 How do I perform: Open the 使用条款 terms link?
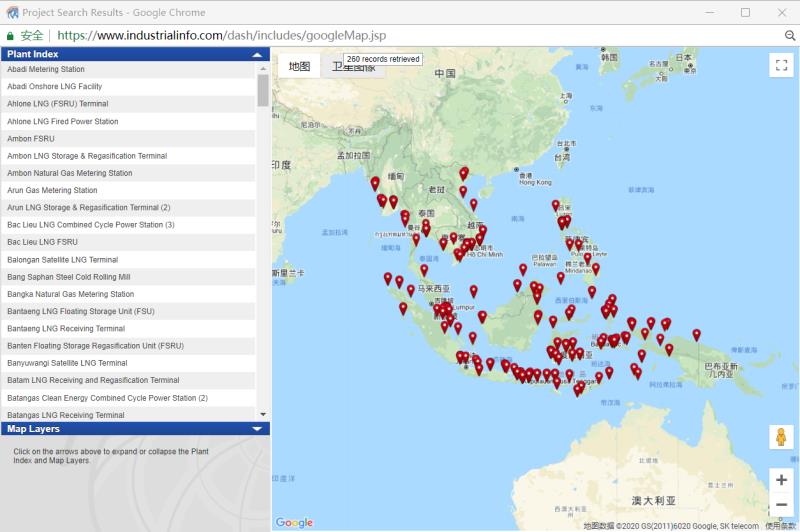coord(781,525)
